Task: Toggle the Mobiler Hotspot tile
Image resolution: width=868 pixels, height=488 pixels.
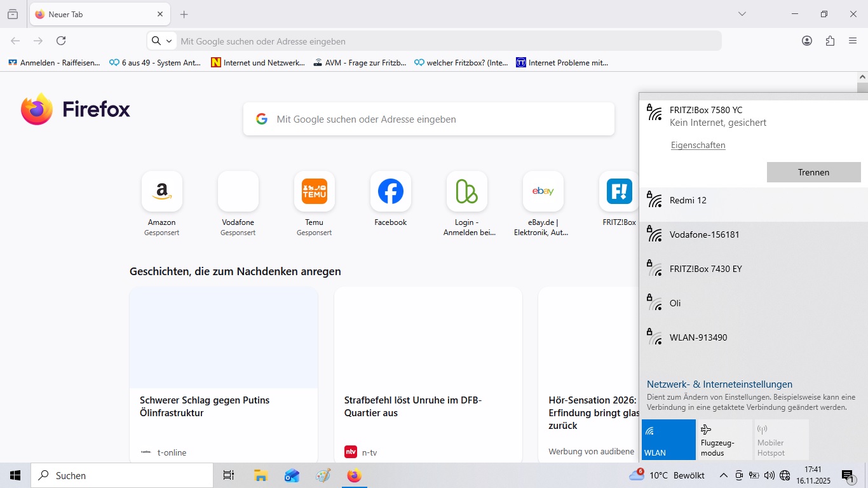Action: [x=782, y=440]
